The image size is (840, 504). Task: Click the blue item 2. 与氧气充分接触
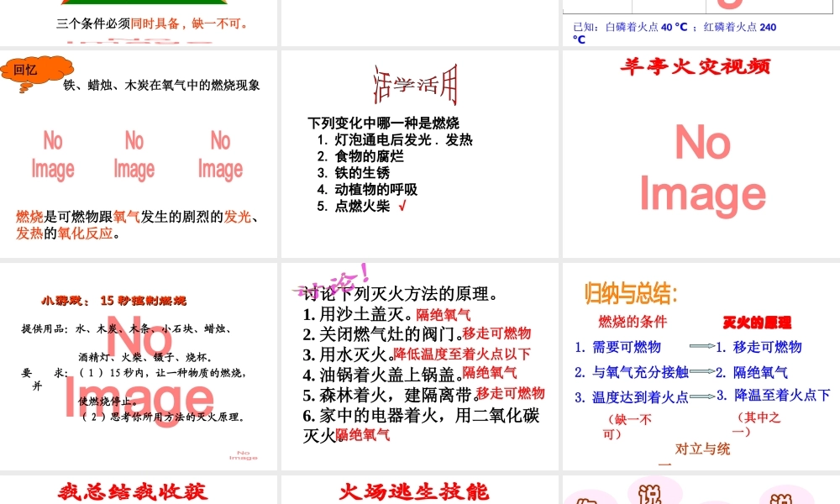tap(632, 372)
